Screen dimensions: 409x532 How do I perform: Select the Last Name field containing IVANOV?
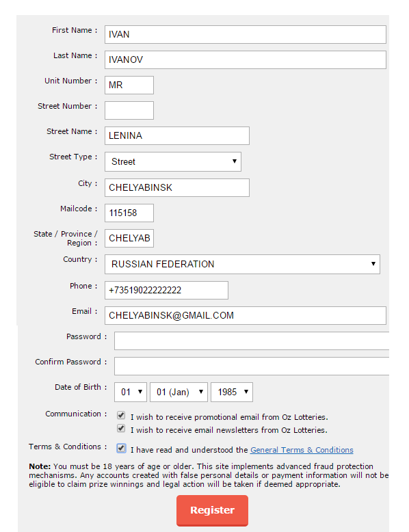coord(245,59)
